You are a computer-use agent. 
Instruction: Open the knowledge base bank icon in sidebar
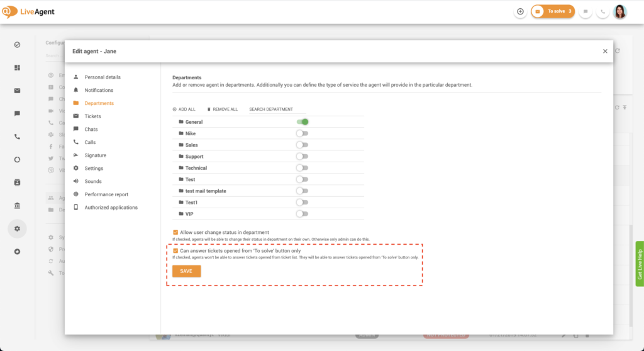[x=17, y=206]
